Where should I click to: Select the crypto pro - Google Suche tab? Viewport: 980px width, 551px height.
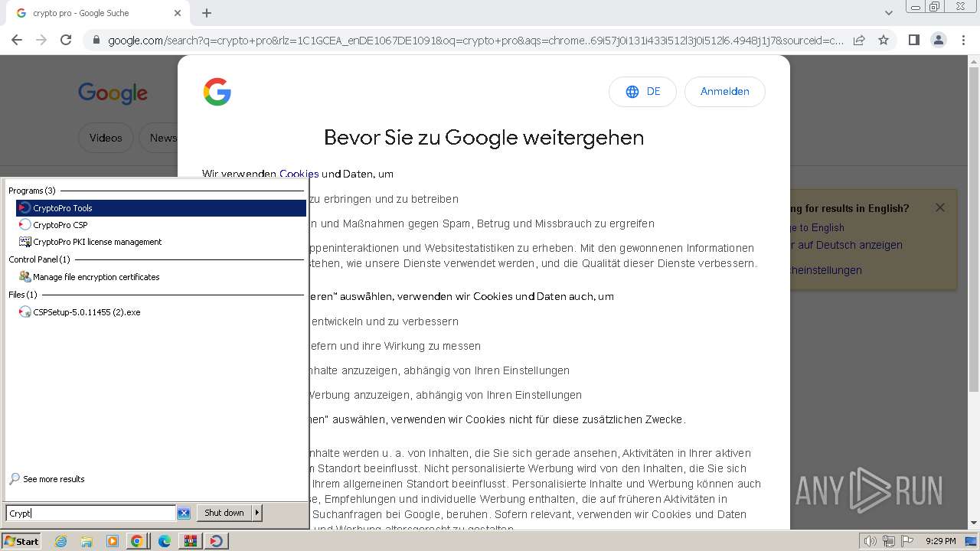coord(97,13)
